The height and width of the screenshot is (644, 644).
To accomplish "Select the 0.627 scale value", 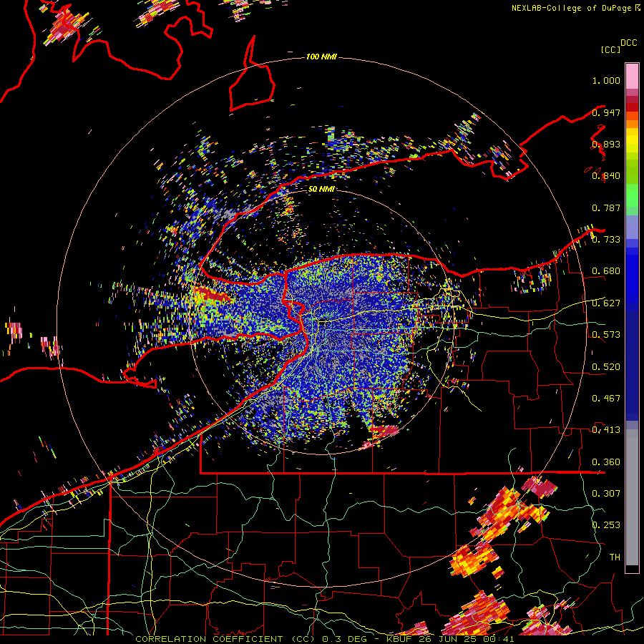I will click(x=606, y=303).
